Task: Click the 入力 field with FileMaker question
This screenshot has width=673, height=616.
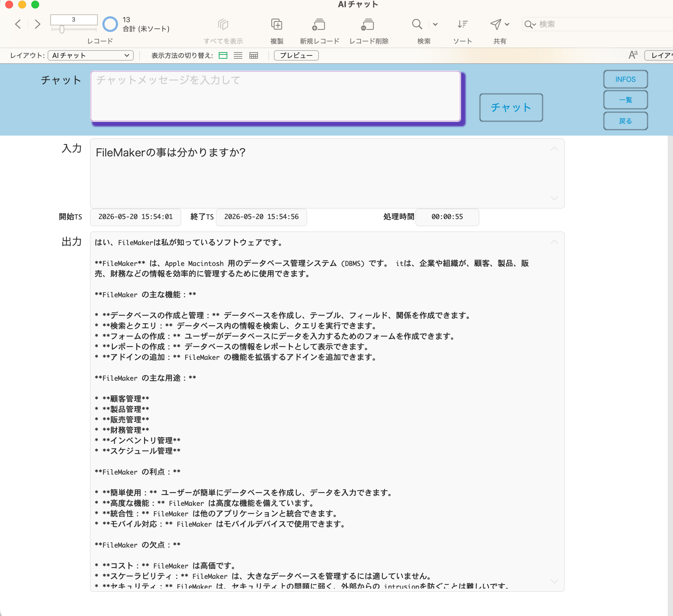Action: click(x=327, y=173)
